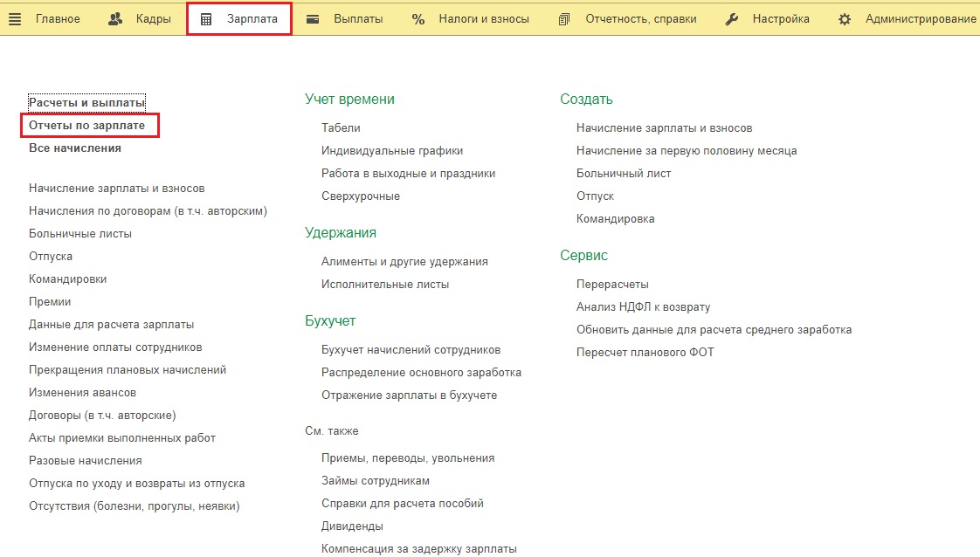
Task: Open Займы сотрудникам
Action: click(x=375, y=481)
